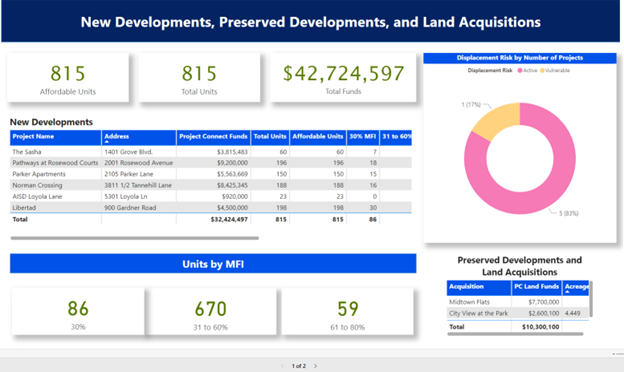Click the Affordable Units 815 card
The image size is (624, 372).
68,78
